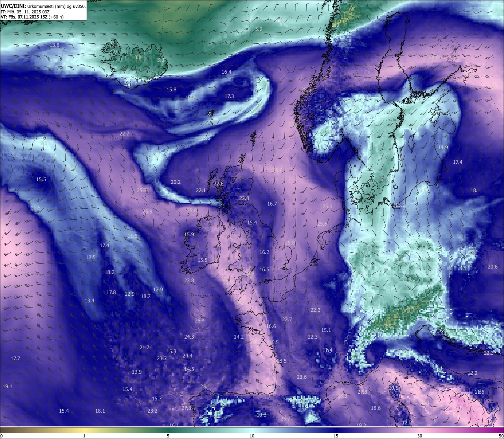Image resolution: width=504 pixels, height=439 pixels.
Task: Click the 10.3 value label over Spain
Action: point(261,415)
